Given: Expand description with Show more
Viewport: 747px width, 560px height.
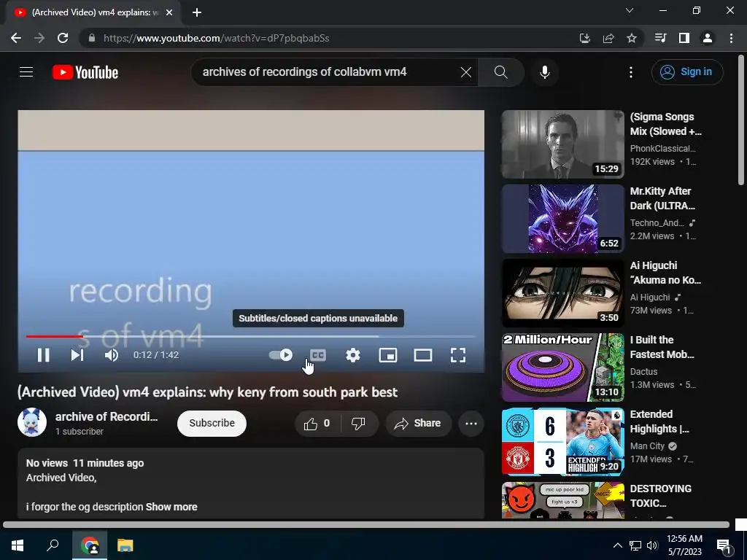Looking at the screenshot, I should (x=171, y=507).
